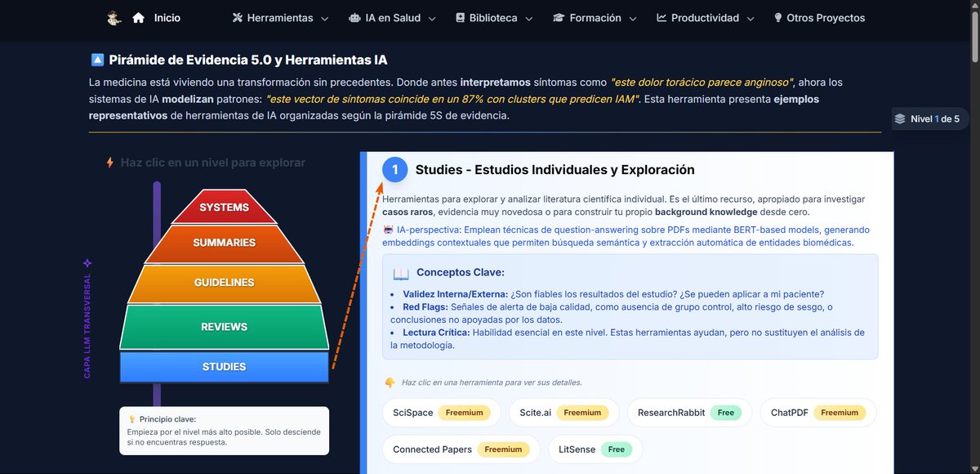980x474 pixels.
Task: Click the SYSTEMS level of the pyramid
Action: pos(224,207)
